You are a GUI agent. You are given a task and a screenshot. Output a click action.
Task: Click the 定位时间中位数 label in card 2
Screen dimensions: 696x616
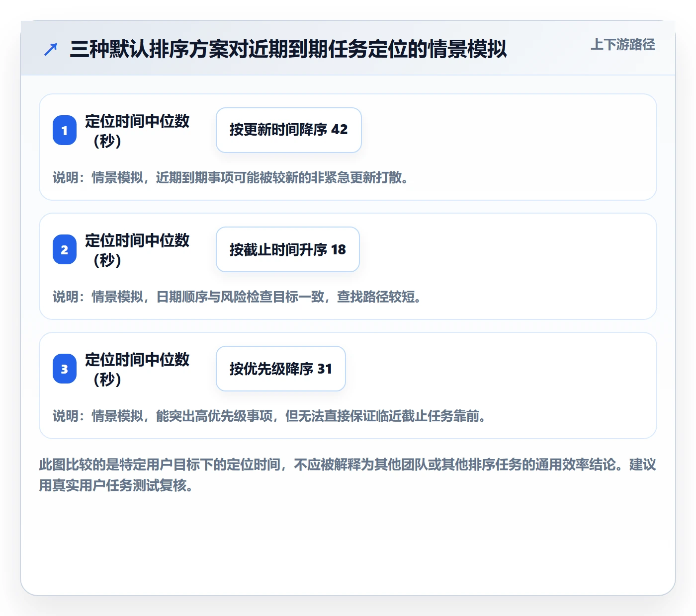point(137,250)
